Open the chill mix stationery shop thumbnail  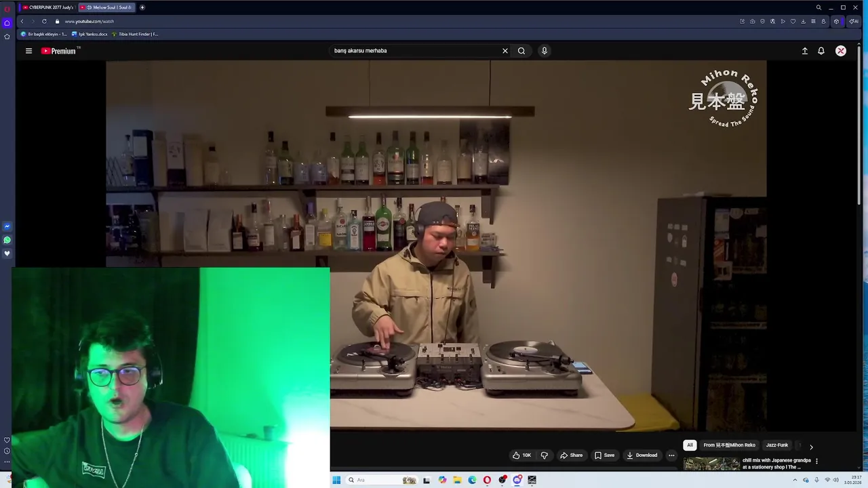(x=711, y=464)
